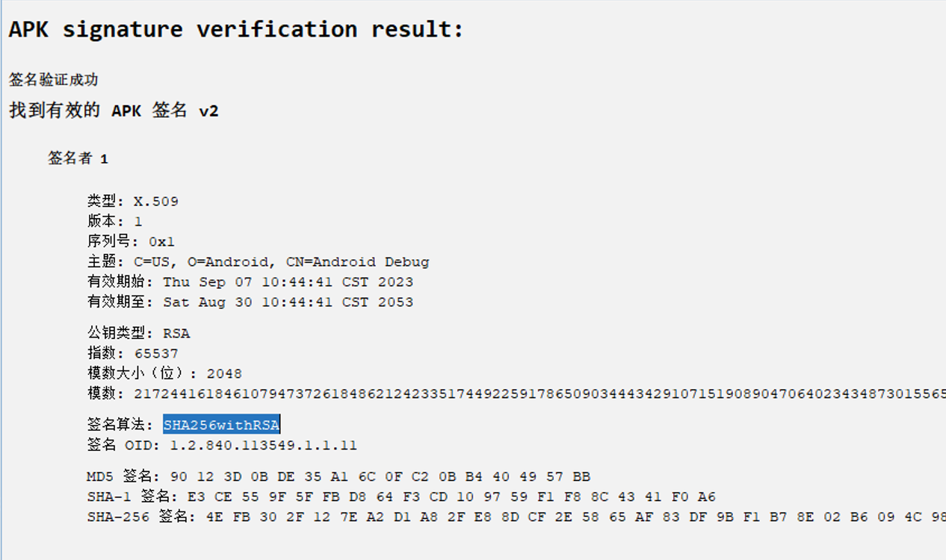The height and width of the screenshot is (560, 946).
Task: Click the exponent 65537 value
Action: (156, 353)
